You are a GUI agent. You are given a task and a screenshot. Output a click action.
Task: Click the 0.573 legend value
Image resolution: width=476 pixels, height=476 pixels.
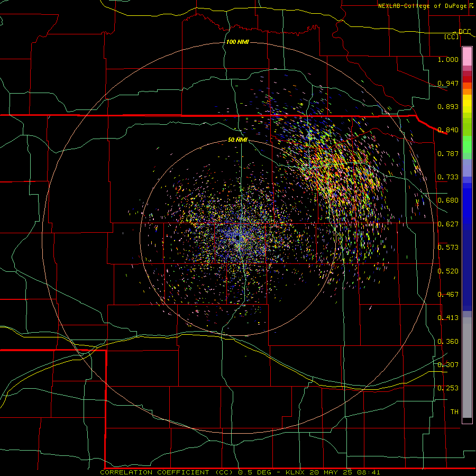point(448,248)
